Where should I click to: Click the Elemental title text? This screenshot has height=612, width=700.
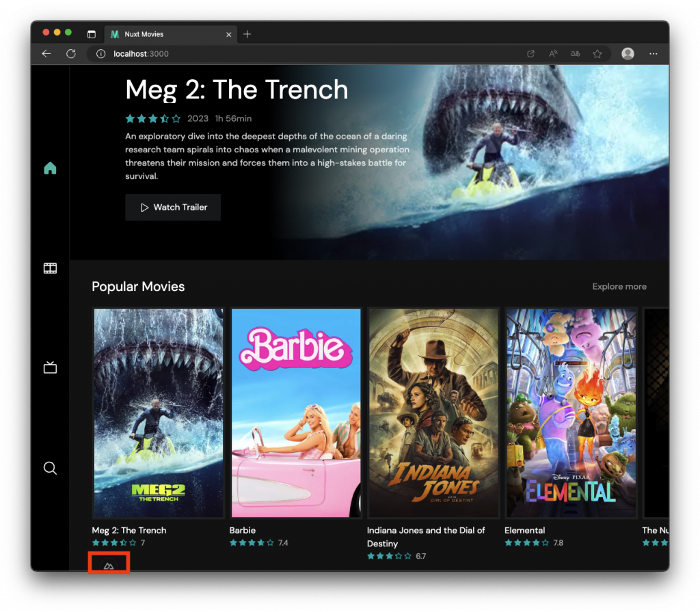click(x=524, y=530)
